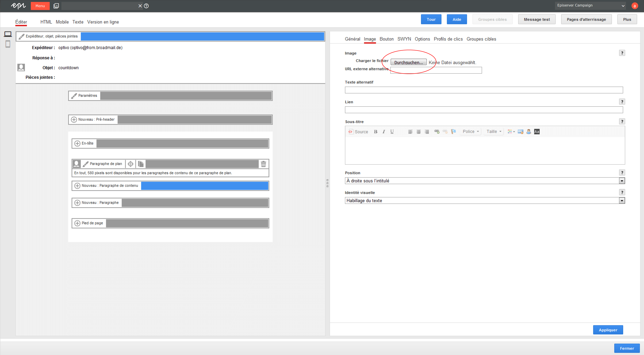Click the red Menu button
This screenshot has width=644, height=355.
tap(40, 6)
